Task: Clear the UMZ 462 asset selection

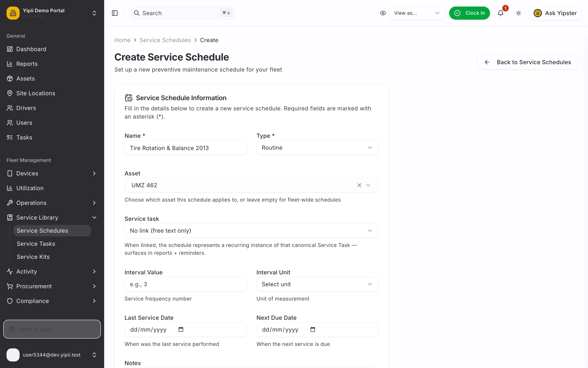Action: [x=359, y=185]
